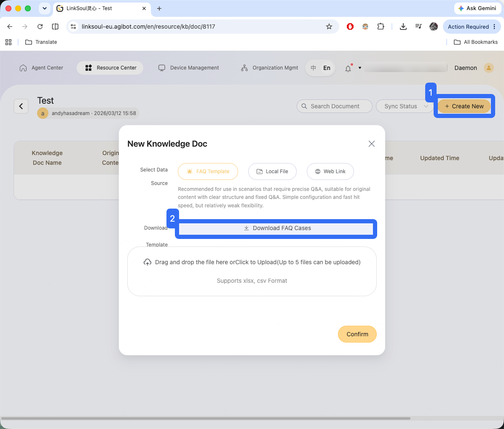Click the address bar URL
The height and width of the screenshot is (429, 504).
(148, 27)
